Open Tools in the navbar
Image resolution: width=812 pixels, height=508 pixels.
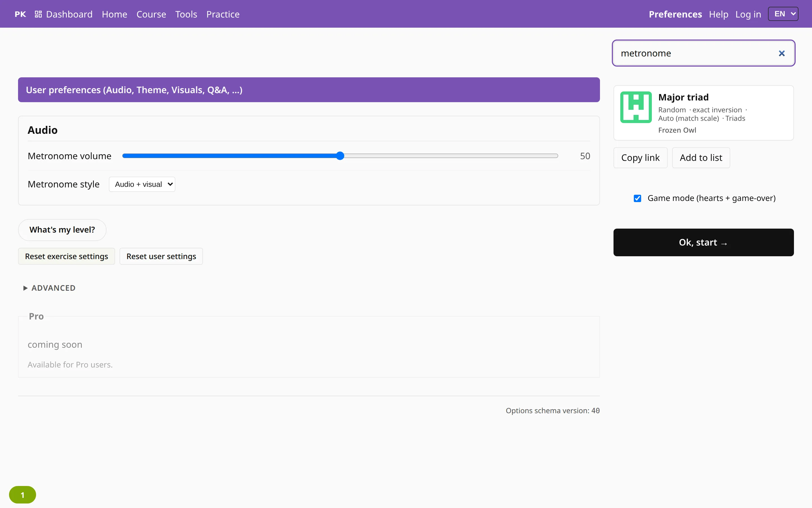186,14
